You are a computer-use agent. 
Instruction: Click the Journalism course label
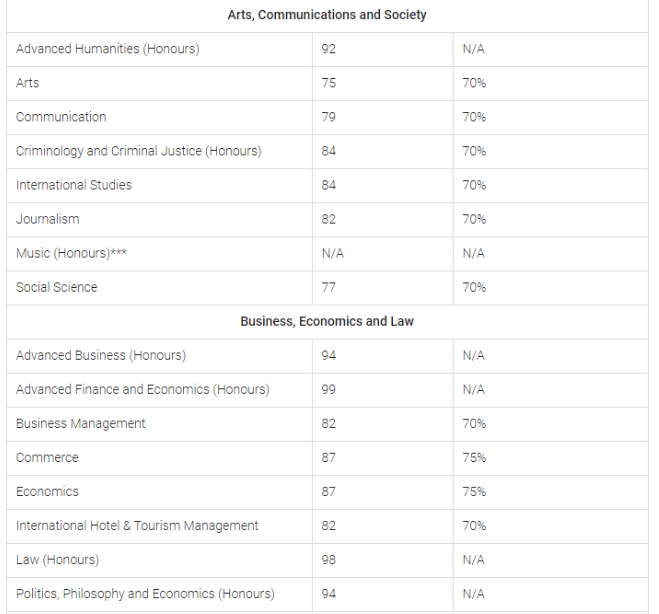pos(48,219)
